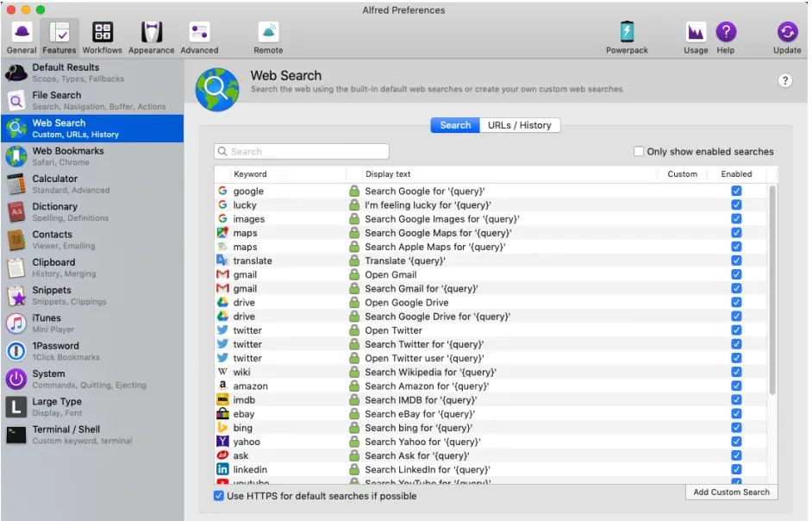
Task: Select Dictionary book icon in sidebar
Action: coord(16,212)
